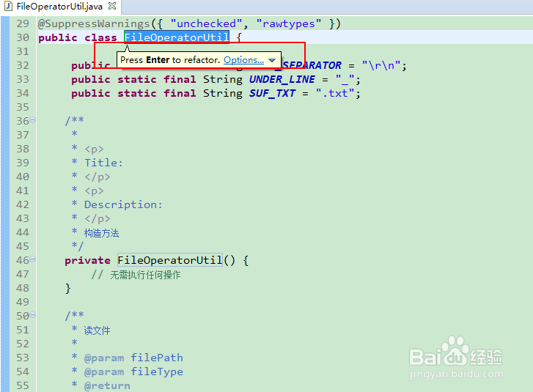Click the class keyword on line 30
Screen dimensions: 533x392
pos(100,37)
